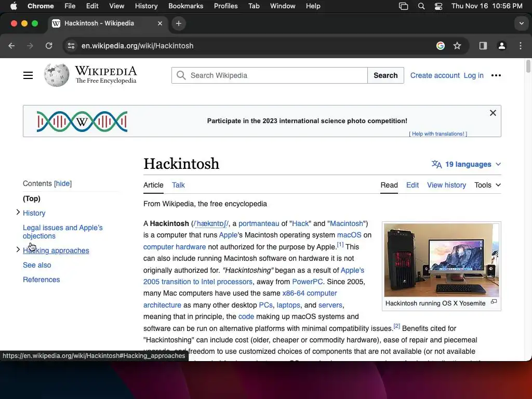Open the servers link
This screenshot has height=399, width=532.
pos(330,305)
